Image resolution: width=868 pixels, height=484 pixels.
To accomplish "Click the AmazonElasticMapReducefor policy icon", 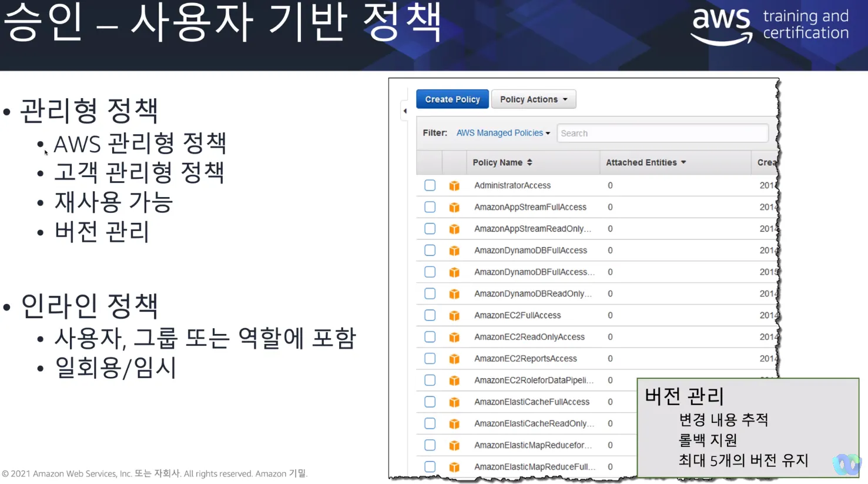I will coord(454,446).
